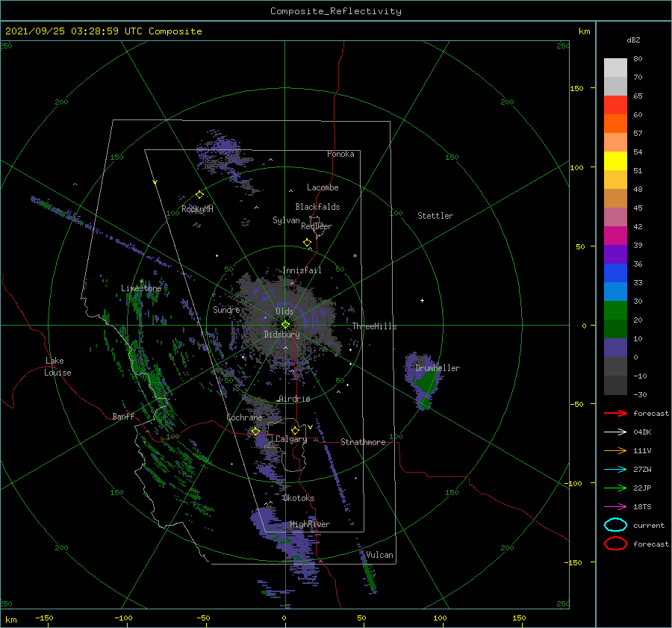The image size is (672, 628).
Task: Click the magenta 39 dBZ color swatch
Action: (x=615, y=236)
